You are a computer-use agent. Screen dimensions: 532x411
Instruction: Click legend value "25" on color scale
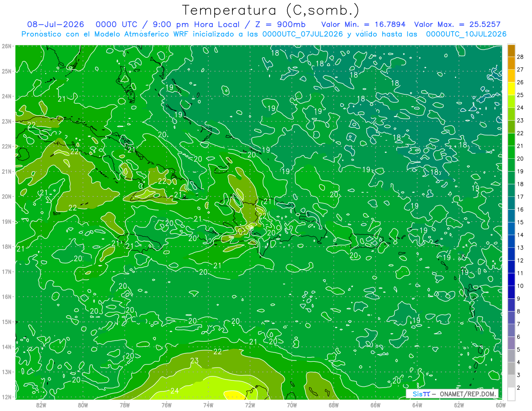click(520, 95)
